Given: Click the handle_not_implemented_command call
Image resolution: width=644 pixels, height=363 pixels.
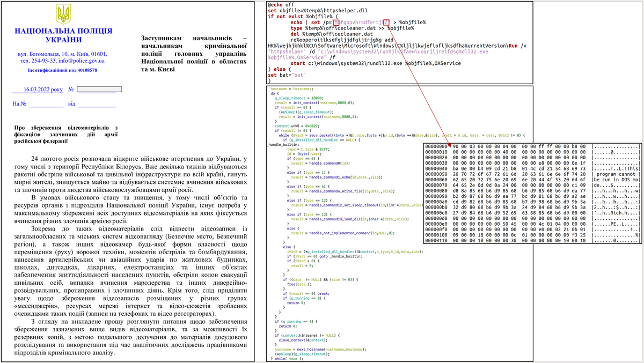Looking at the screenshot, I should click(352, 233).
